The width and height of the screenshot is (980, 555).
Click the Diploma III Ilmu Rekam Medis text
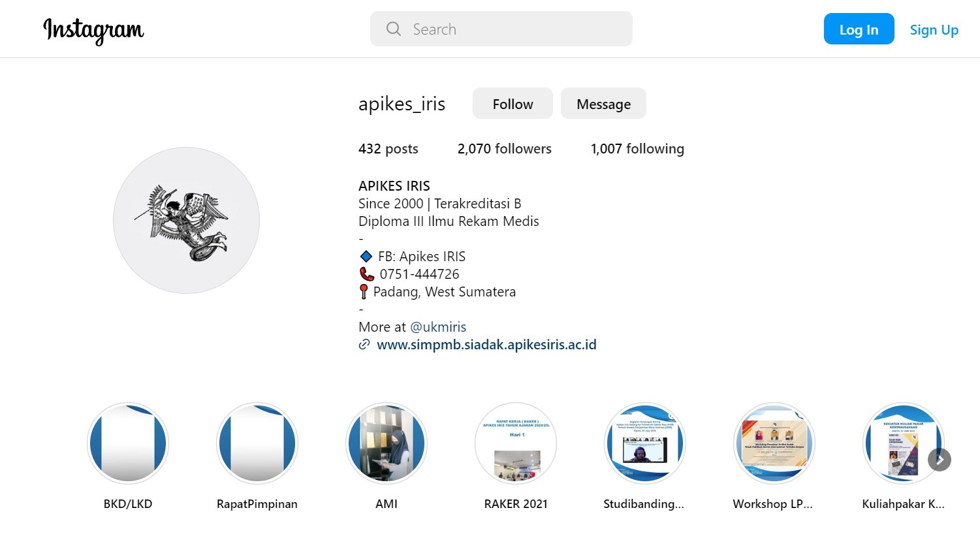[x=449, y=221]
